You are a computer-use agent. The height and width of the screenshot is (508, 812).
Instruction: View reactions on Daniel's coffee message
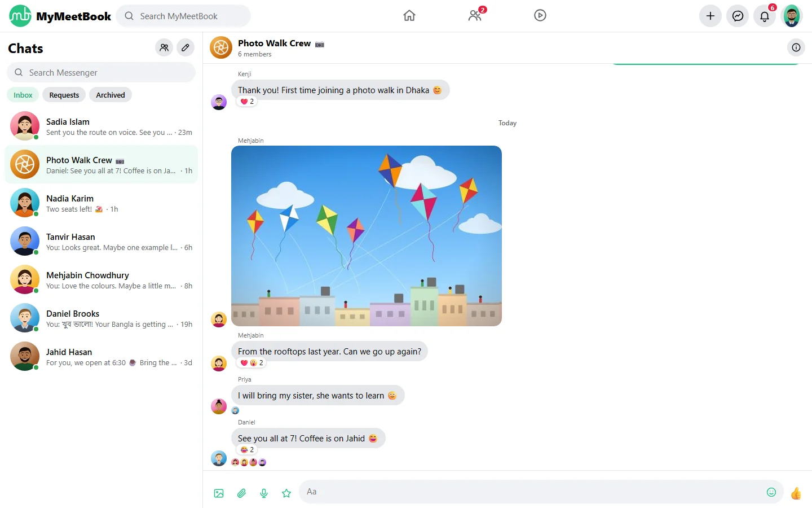pos(247,450)
